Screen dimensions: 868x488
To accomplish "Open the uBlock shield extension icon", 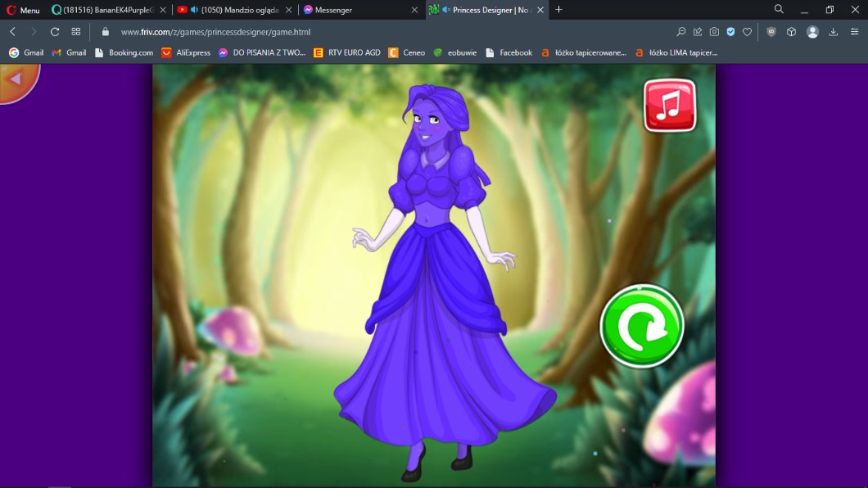I will [771, 32].
